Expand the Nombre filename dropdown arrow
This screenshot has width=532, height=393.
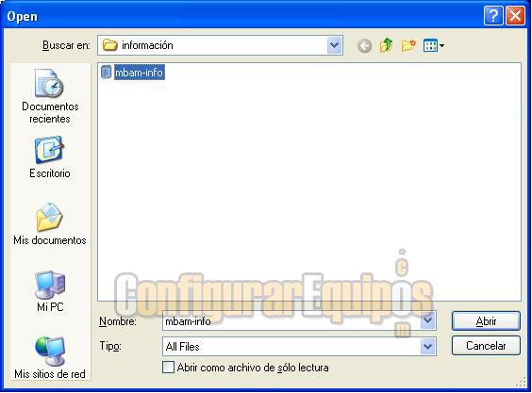point(428,320)
